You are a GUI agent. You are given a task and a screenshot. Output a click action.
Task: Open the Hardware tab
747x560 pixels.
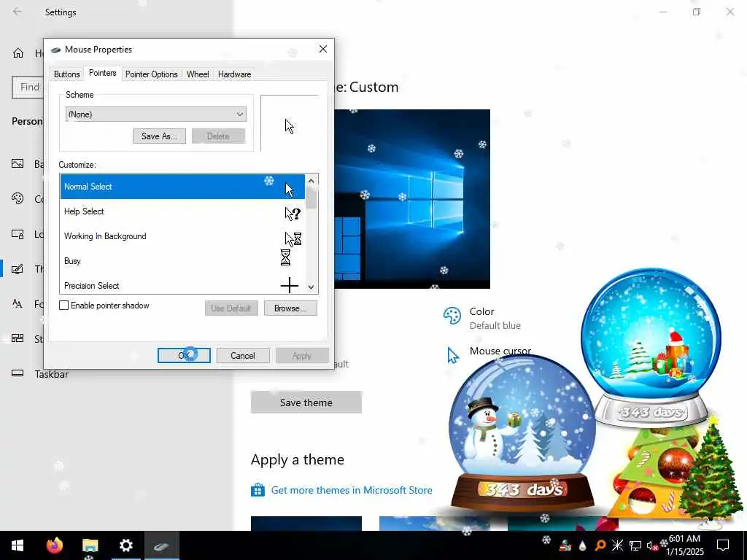234,74
